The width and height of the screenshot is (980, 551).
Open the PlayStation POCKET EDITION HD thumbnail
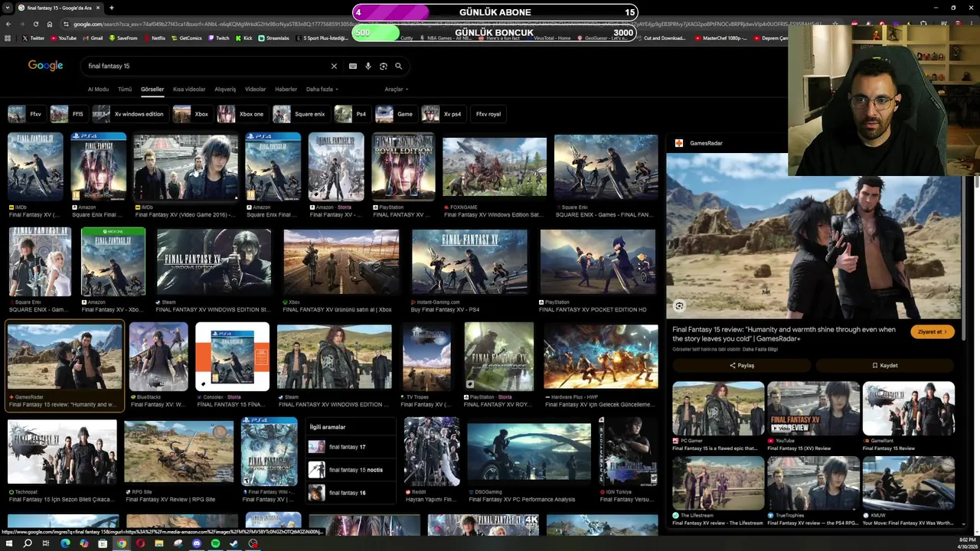click(x=597, y=262)
